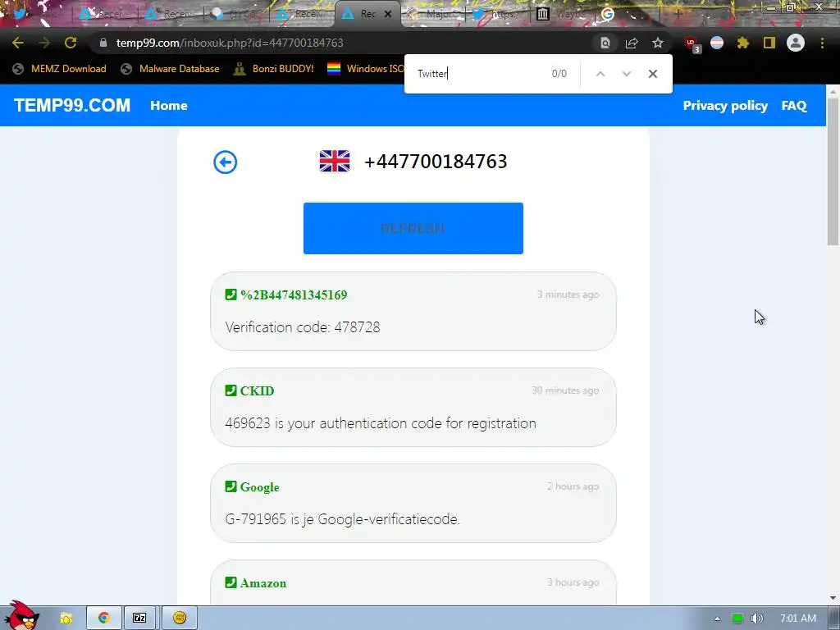Open the Extensions puzzle piece menu
Image resolution: width=840 pixels, height=630 pixels.
(743, 43)
